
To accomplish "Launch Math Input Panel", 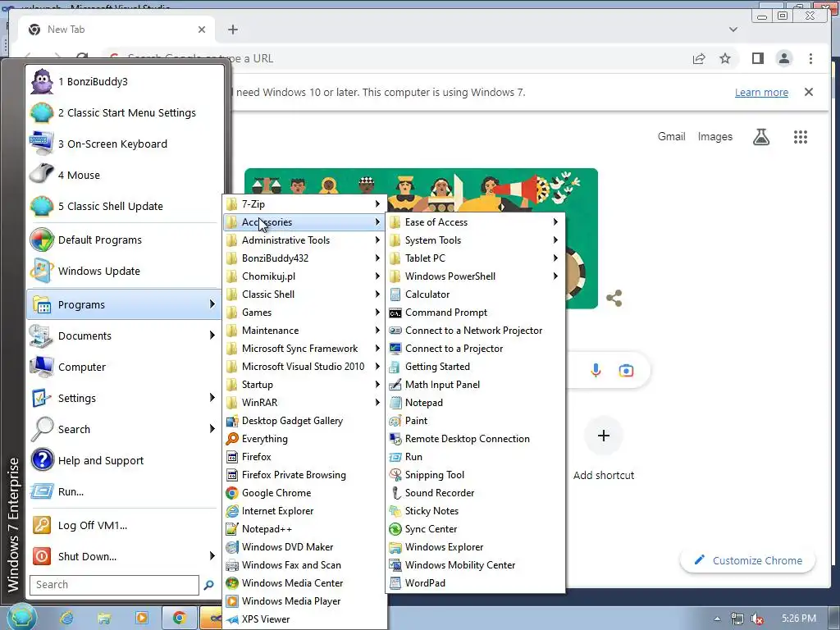I will (475, 385).
